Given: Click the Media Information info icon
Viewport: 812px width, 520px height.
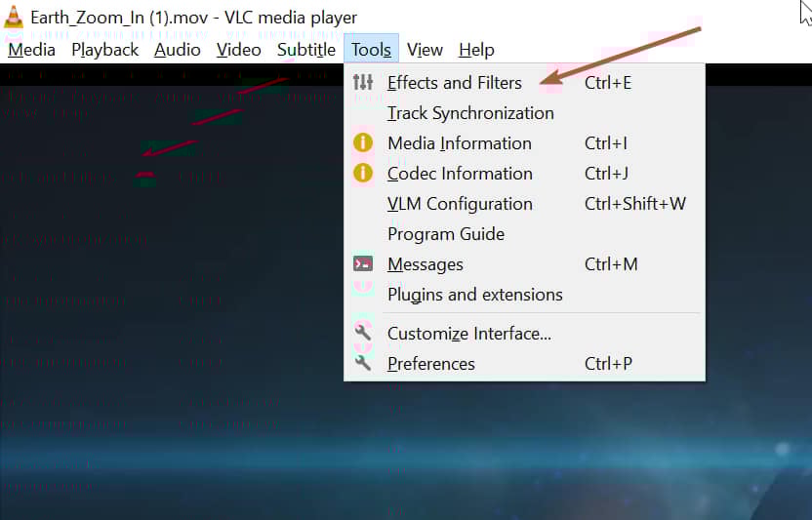Looking at the screenshot, I should tap(362, 142).
